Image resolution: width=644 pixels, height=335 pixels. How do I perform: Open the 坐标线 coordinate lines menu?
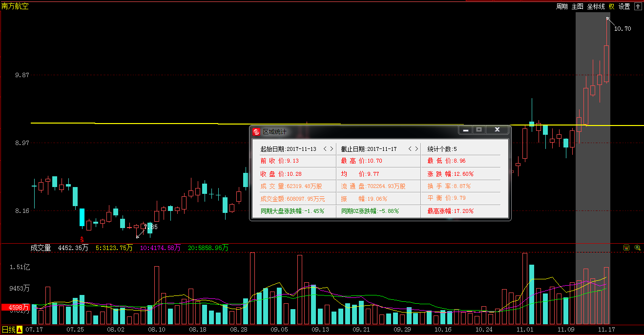click(x=596, y=6)
